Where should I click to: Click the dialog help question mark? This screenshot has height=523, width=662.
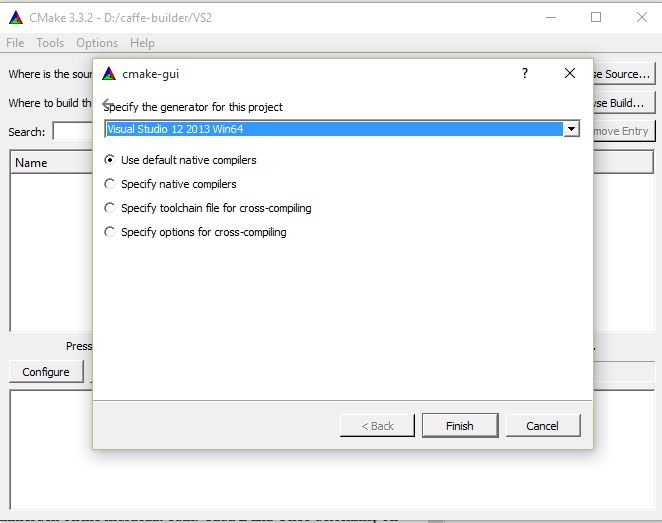524,73
